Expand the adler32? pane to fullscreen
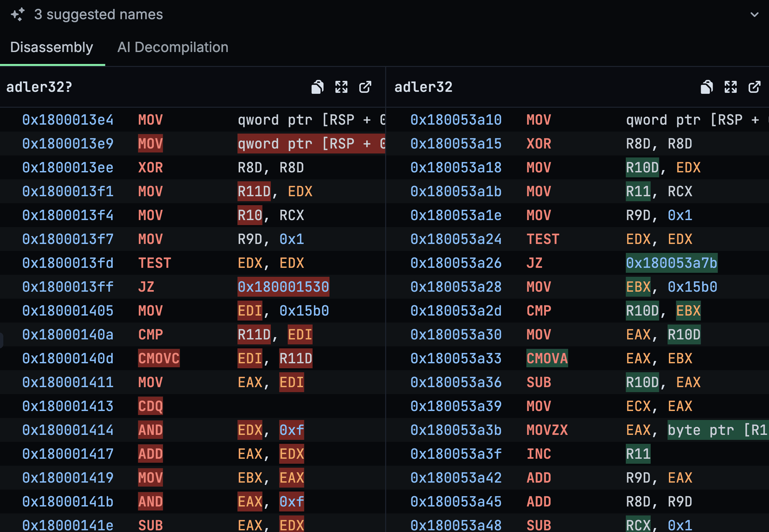The height and width of the screenshot is (532, 769). coord(341,87)
